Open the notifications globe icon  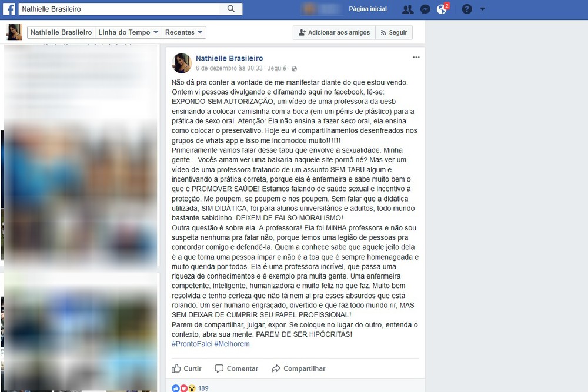442,9
